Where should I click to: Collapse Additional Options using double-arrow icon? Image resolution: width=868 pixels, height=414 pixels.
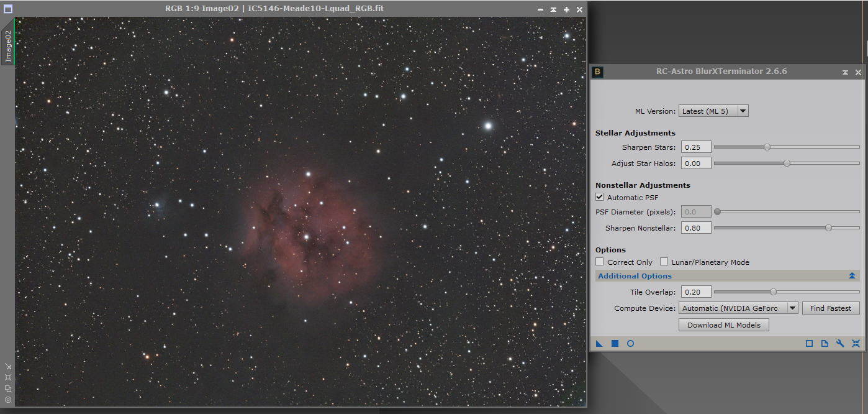click(x=852, y=275)
